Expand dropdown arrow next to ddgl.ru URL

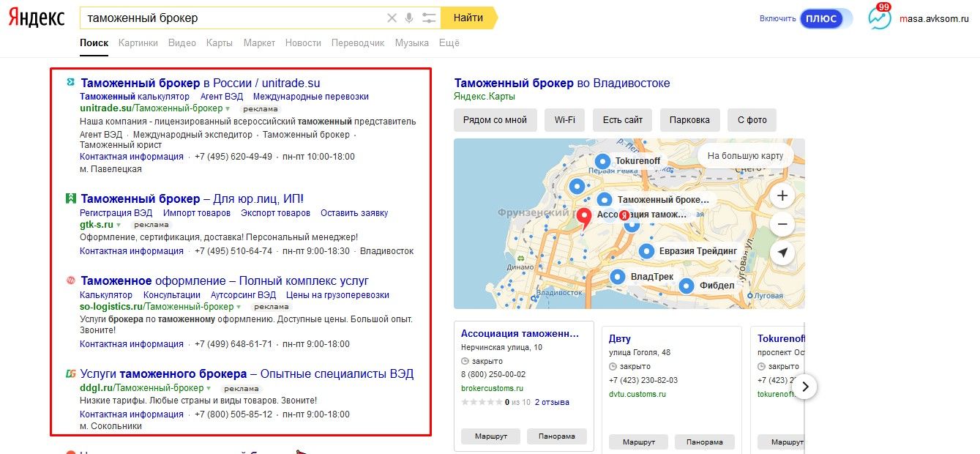click(x=209, y=388)
